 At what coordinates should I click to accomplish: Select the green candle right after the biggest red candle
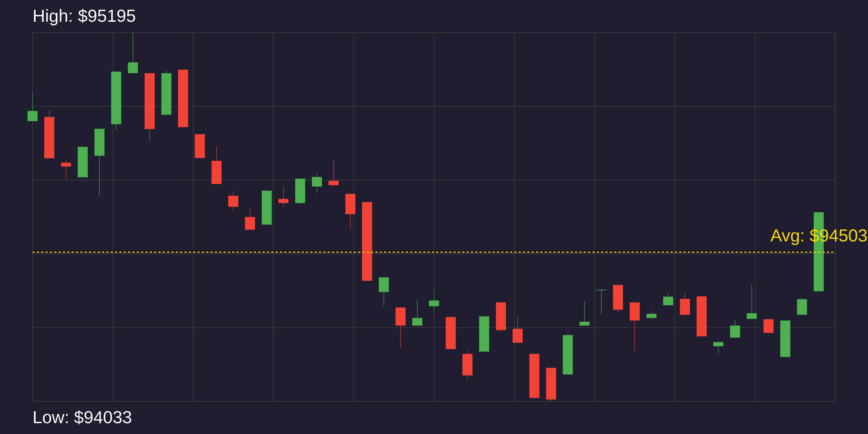[x=384, y=285]
